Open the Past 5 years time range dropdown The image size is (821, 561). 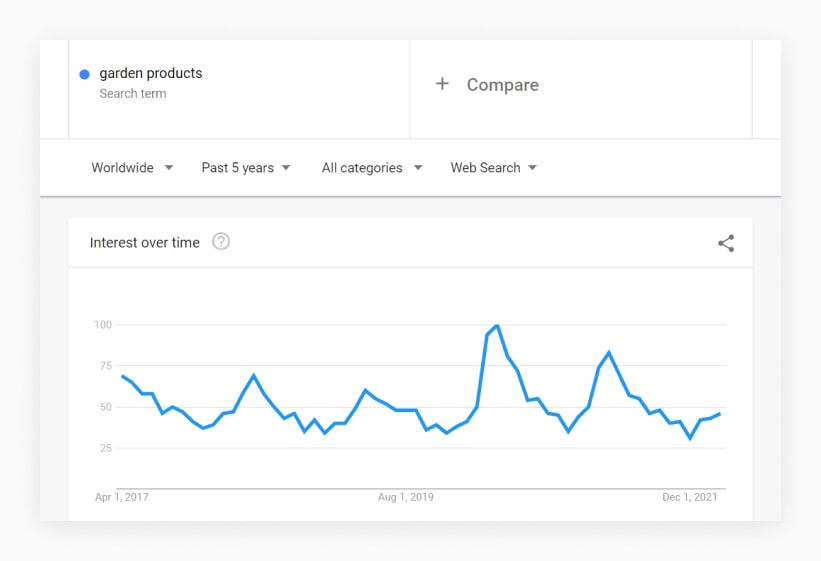click(x=246, y=168)
